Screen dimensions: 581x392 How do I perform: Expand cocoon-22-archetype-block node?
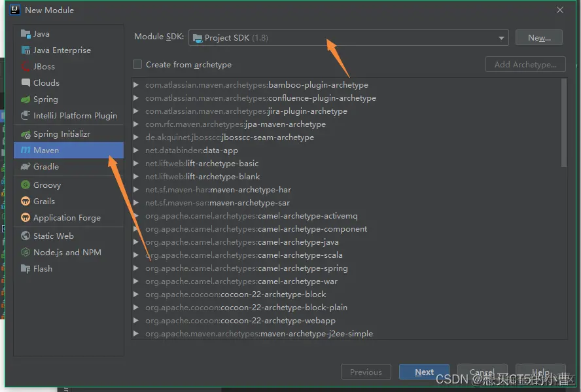pyautogui.click(x=136, y=294)
